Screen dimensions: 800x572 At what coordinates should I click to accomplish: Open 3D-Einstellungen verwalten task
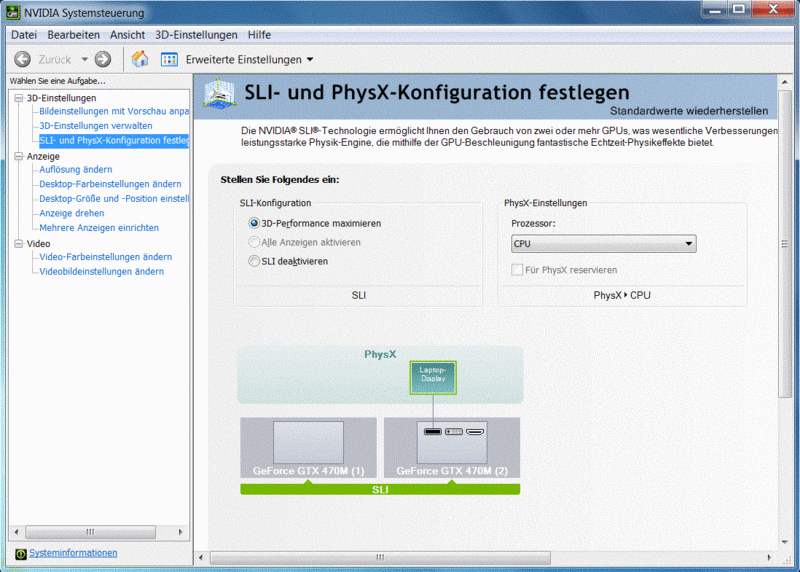coord(96,126)
